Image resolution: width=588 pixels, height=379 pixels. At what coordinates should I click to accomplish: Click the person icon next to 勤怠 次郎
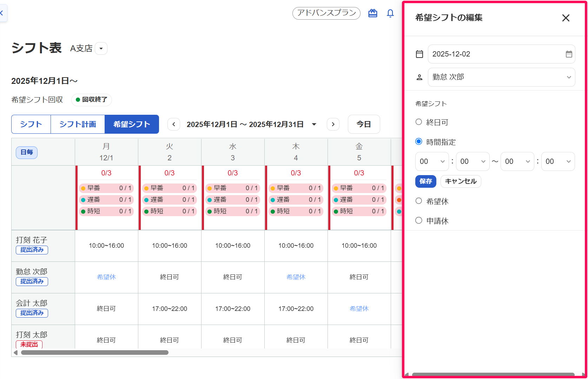(419, 77)
